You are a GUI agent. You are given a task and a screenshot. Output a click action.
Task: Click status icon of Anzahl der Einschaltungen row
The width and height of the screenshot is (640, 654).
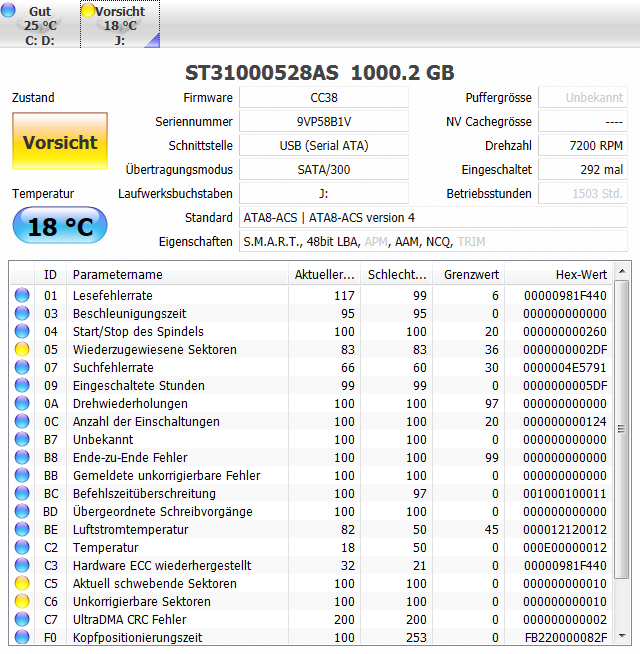[22, 421]
